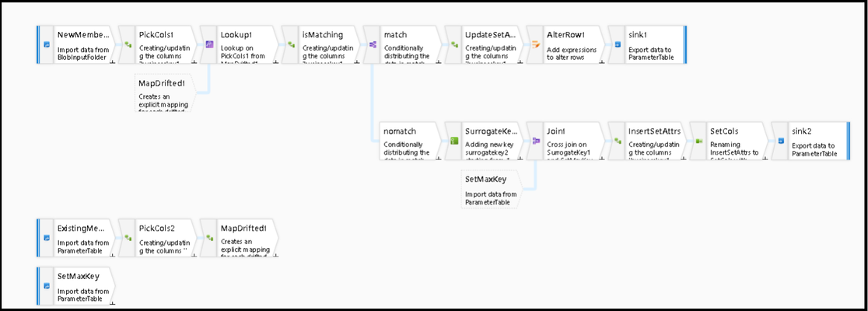The width and height of the screenshot is (868, 311).
Task: Select the SurrogateKey transformation icon
Action: [454, 141]
